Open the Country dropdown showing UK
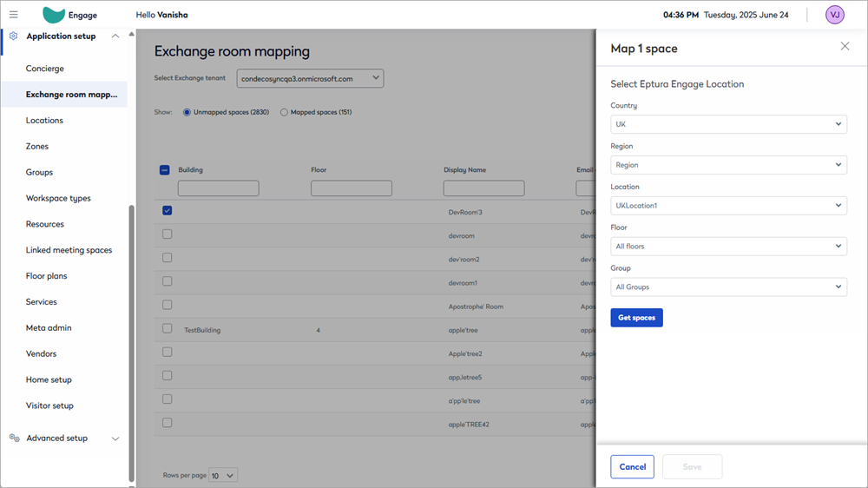The image size is (868, 488). 728,124
